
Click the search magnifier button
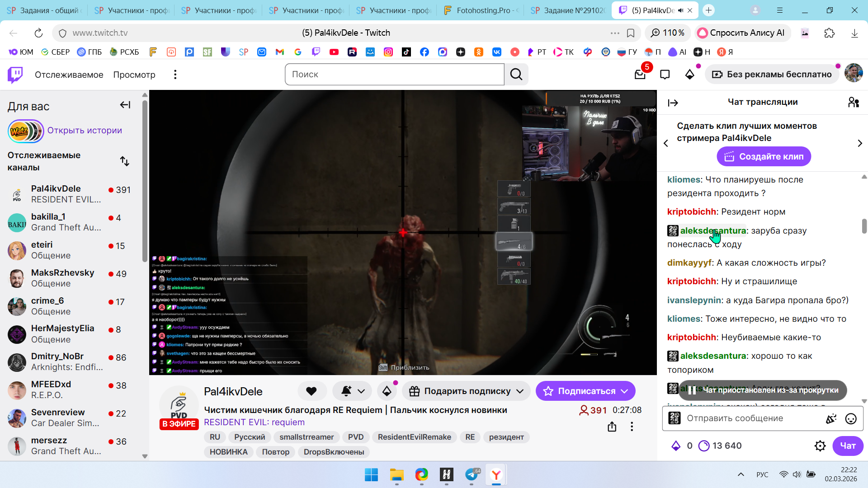point(516,75)
